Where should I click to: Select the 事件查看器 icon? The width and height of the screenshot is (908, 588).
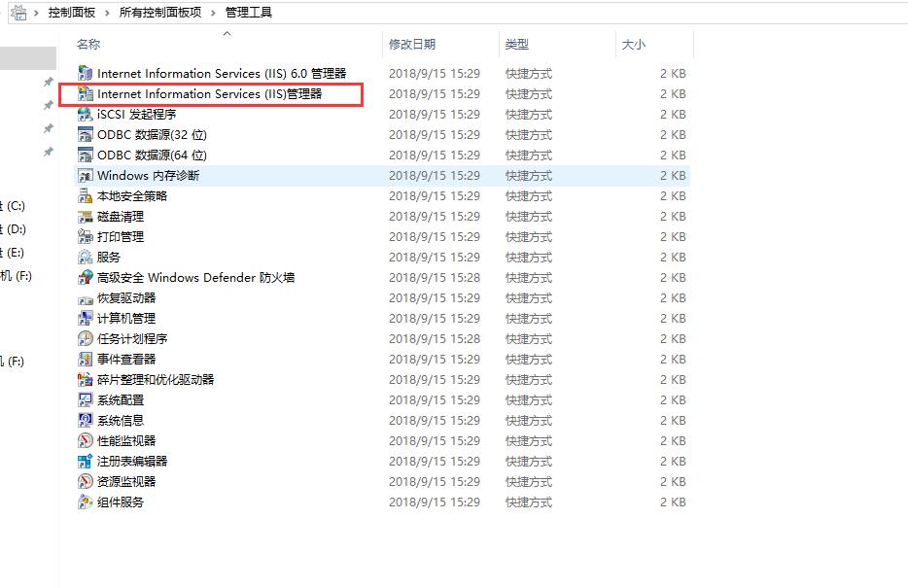(x=86, y=359)
